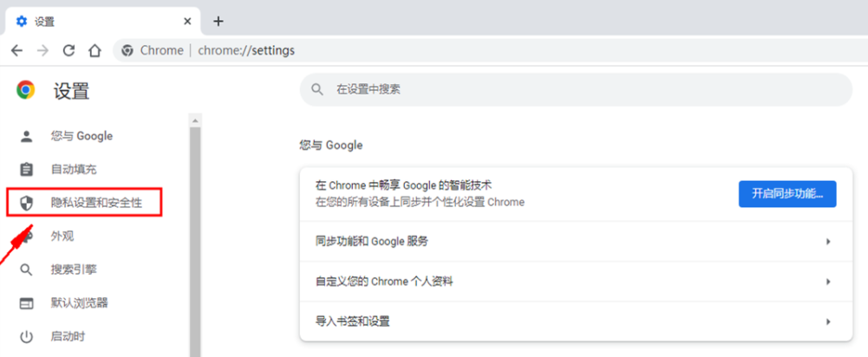This screenshot has height=357, width=868.
Task: Click arrow beside 自定义您的 Chrome 个人资料
Action: point(829,281)
